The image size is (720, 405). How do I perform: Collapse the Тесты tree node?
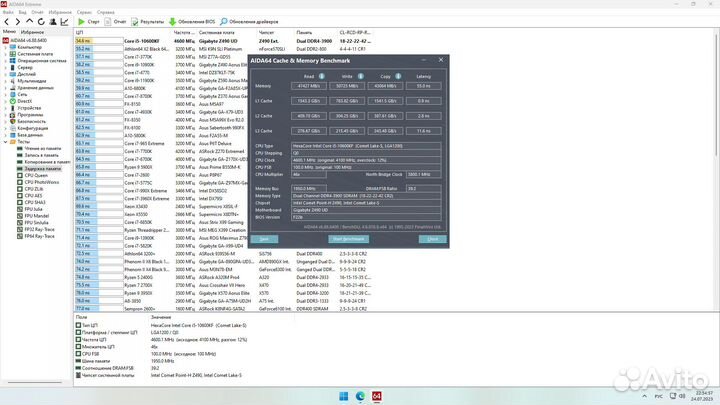pyautogui.click(x=6, y=142)
